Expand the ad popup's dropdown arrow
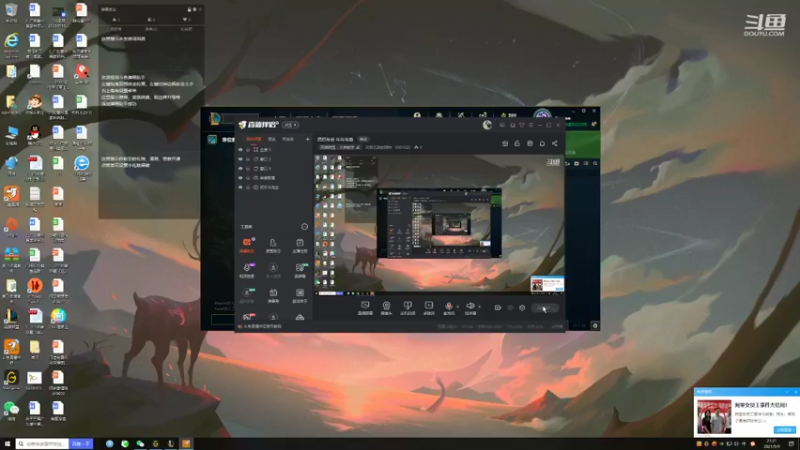Viewport: 800px width, 450px height. click(787, 391)
